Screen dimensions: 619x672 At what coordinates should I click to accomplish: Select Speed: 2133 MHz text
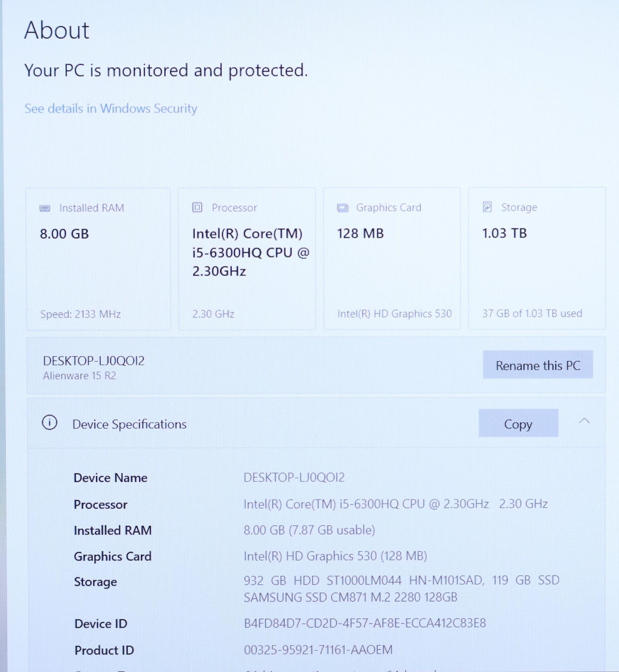81,314
